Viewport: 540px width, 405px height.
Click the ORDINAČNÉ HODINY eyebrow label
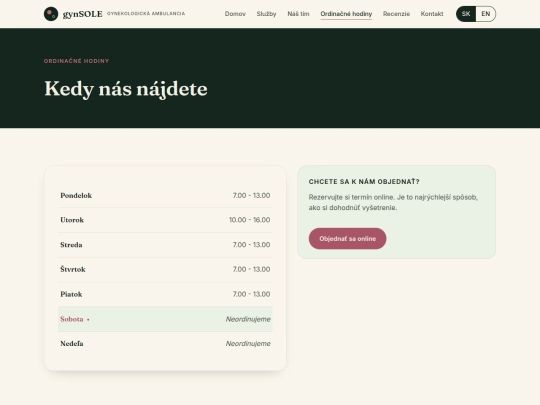pos(76,61)
